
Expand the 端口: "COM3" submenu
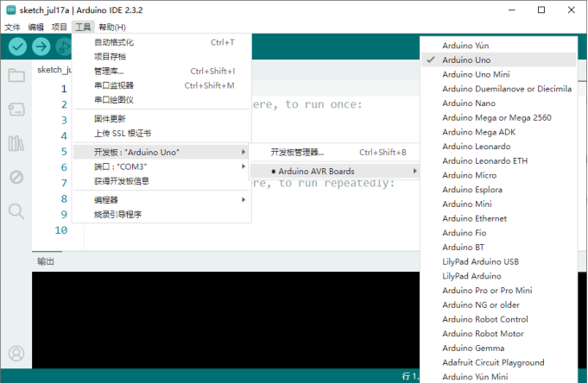pos(161,166)
